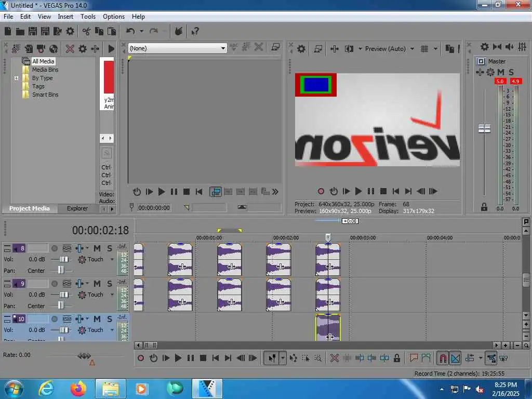The width and height of the screenshot is (532, 399).
Task: Click the Overlays grid icon in preview
Action: click(x=424, y=49)
